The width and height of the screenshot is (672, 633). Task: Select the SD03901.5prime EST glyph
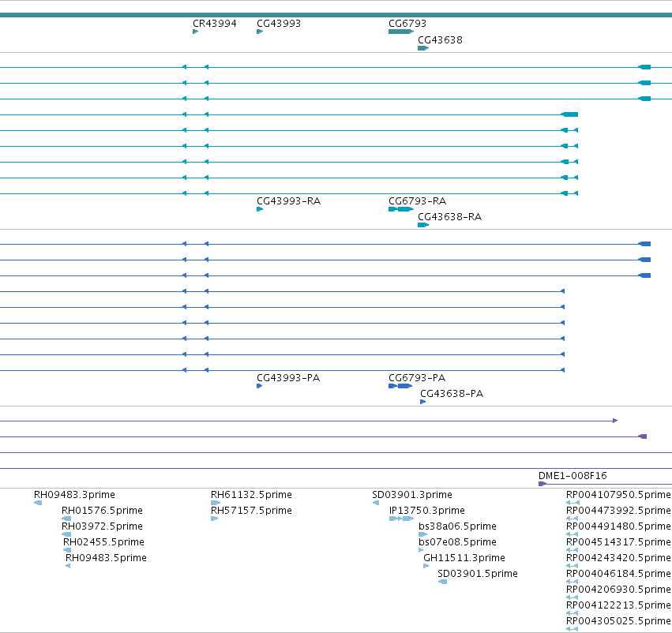click(x=443, y=582)
